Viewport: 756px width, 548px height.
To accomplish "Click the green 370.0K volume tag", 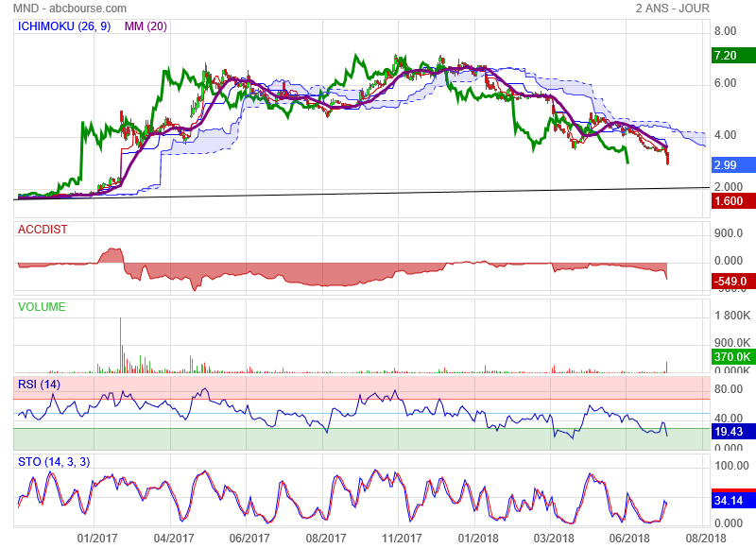I will [x=730, y=357].
